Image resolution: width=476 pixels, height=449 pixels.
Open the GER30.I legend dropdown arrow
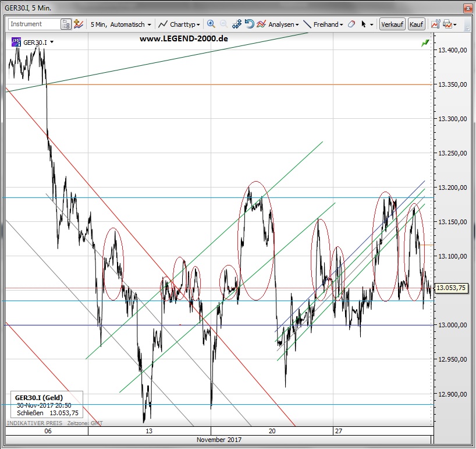pyautogui.click(x=52, y=43)
